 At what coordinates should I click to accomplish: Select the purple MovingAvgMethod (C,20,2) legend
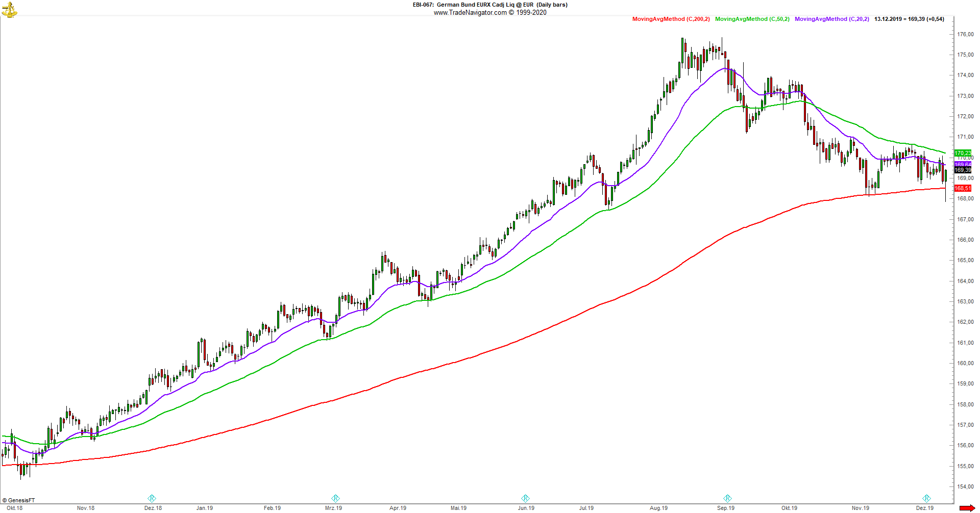click(x=831, y=19)
